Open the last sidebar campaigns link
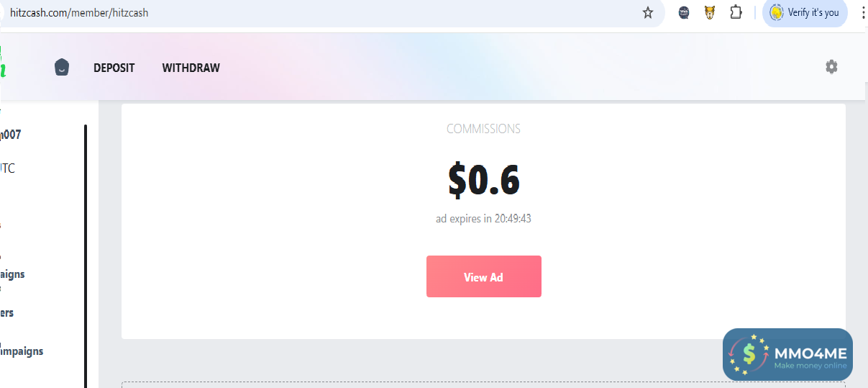This screenshot has width=868, height=388. click(22, 351)
